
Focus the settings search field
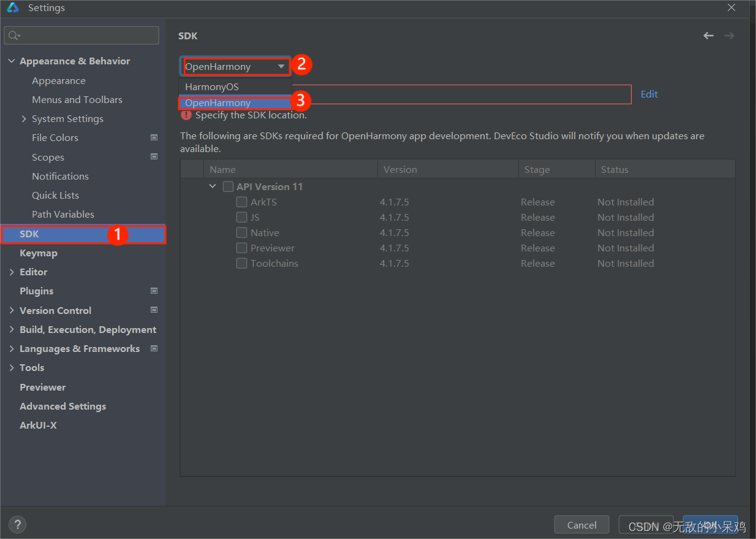81,36
